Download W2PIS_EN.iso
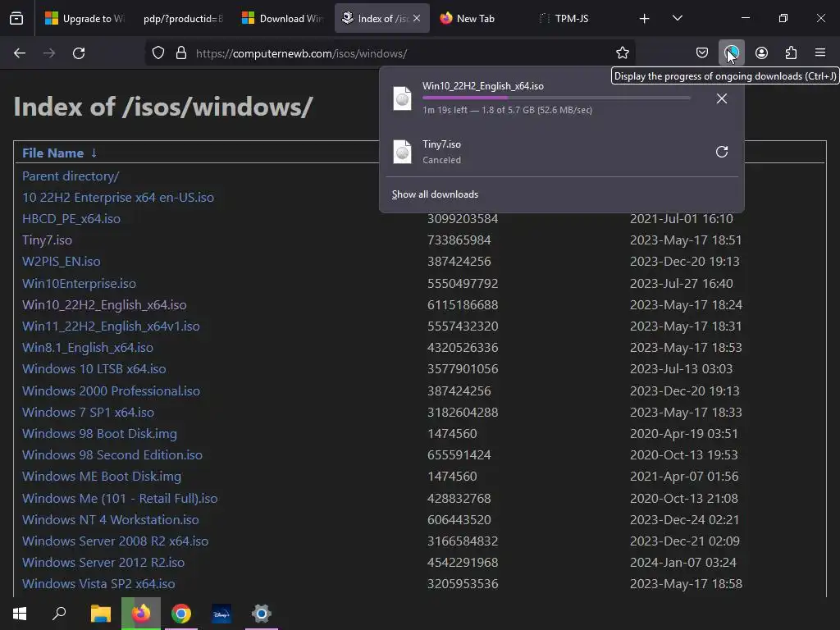Viewport: 840px width, 630px height. click(x=61, y=262)
